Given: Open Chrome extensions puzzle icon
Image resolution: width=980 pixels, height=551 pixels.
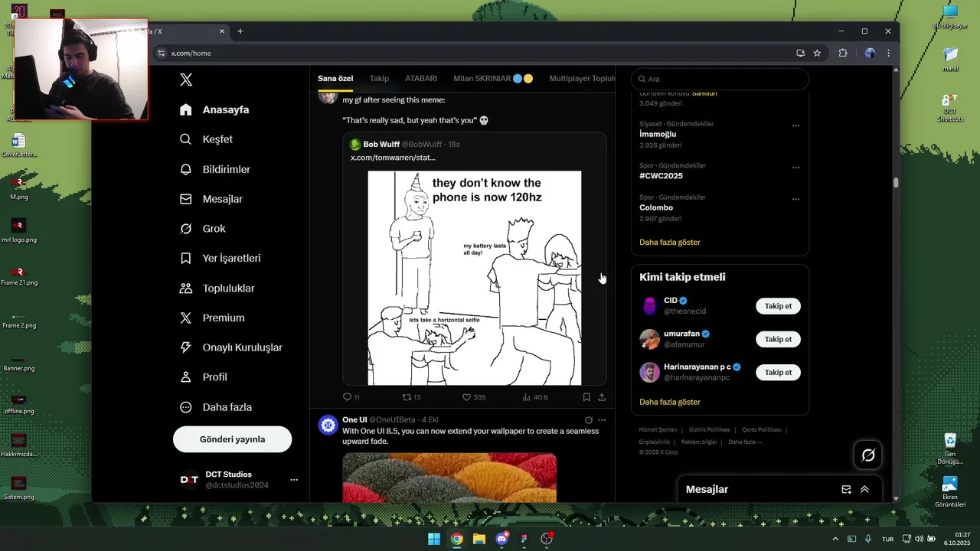Looking at the screenshot, I should (x=843, y=53).
